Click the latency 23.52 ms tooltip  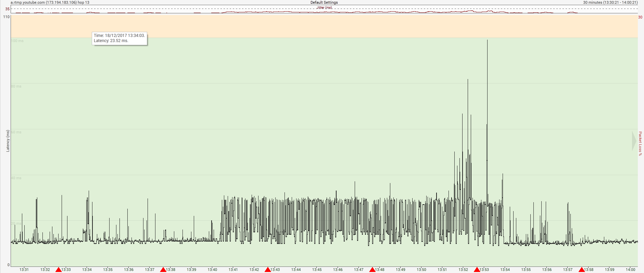tap(119, 38)
